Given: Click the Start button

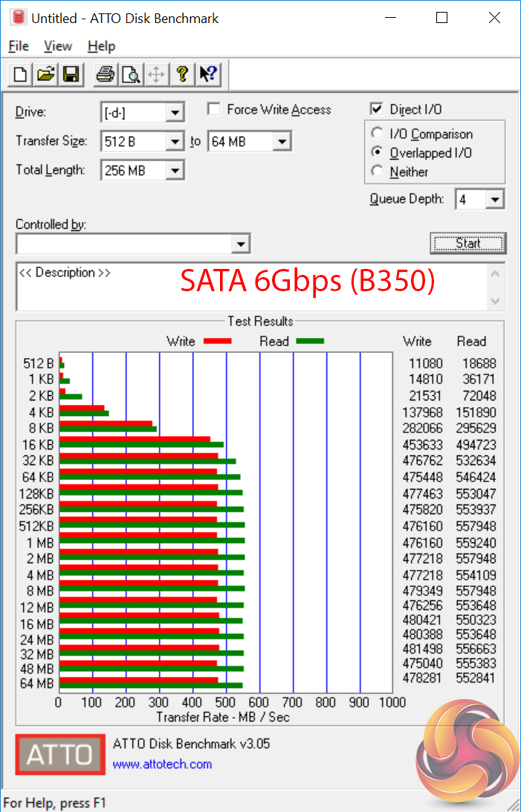Looking at the screenshot, I should pyautogui.click(x=467, y=243).
